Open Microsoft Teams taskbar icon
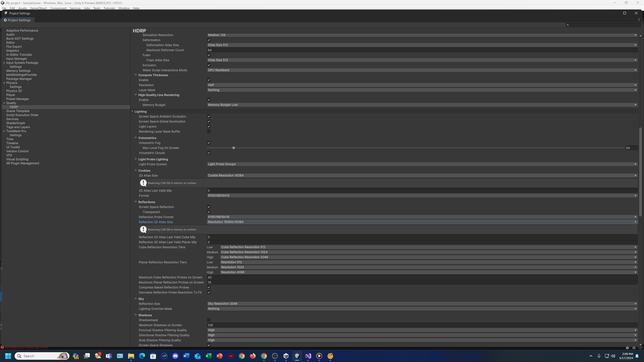644x362 pixels. (x=109, y=356)
